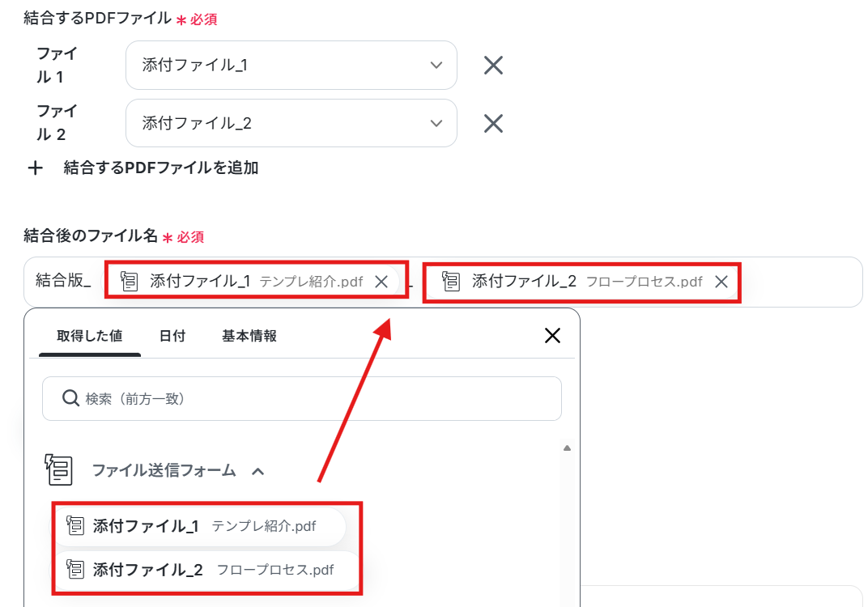The height and width of the screenshot is (607, 868).
Task: Click the ファイル送信フォーム form icon
Action: click(58, 469)
